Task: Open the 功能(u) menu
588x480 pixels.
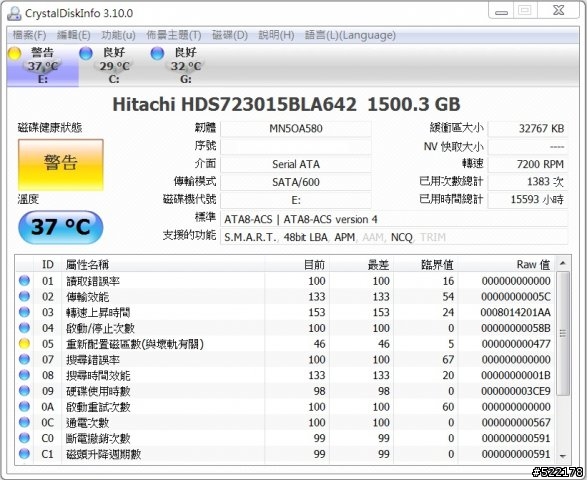Action: click(x=118, y=35)
